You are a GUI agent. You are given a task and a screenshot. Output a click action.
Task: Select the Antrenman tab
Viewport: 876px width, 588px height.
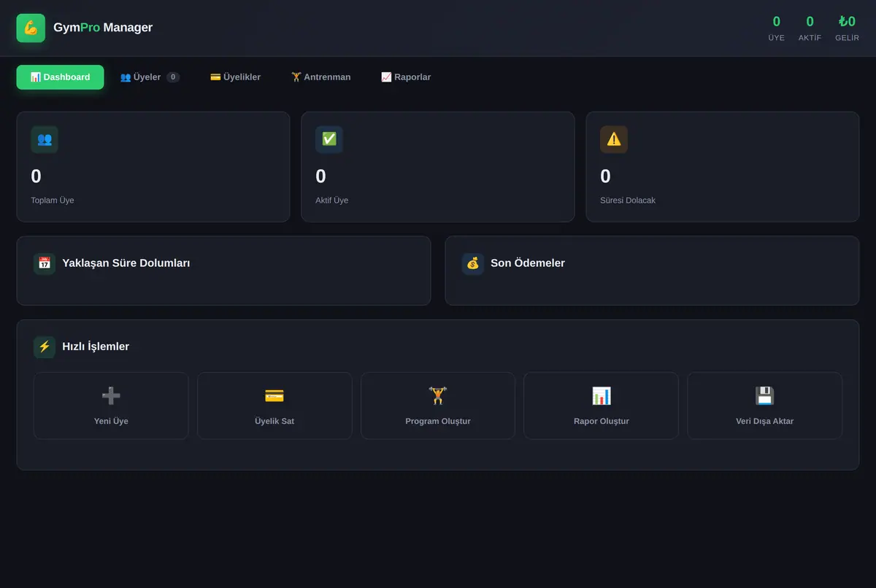pos(320,77)
